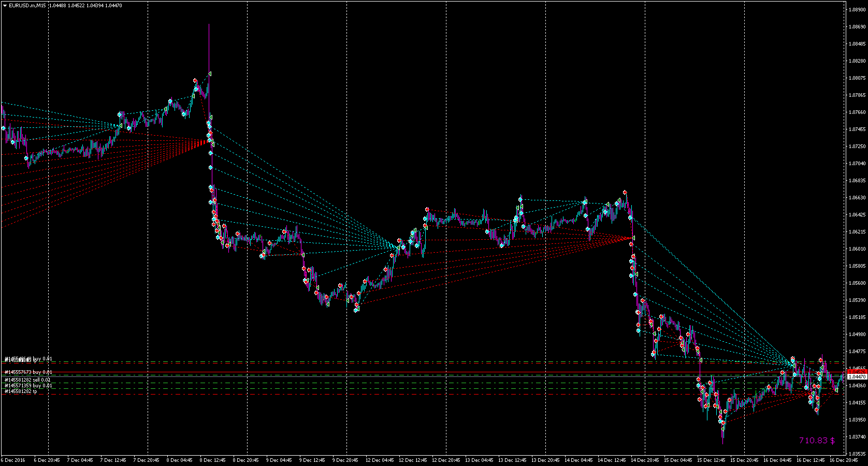Click the 1.07250 price scale label
Viewport: 868px width, 466px height.
pyautogui.click(x=858, y=146)
